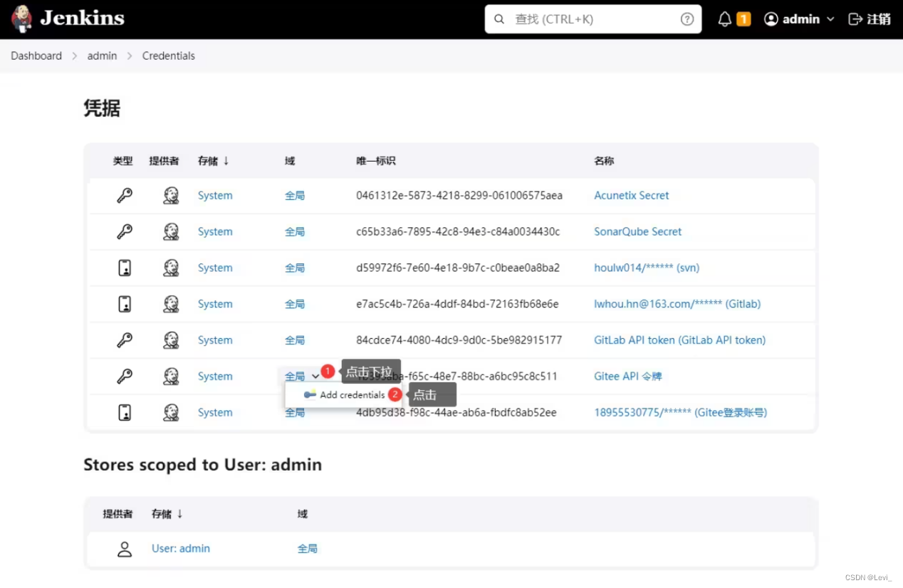Click the help question-mark icon in search bar
Viewport: 903px width, 588px height.
[686, 19]
